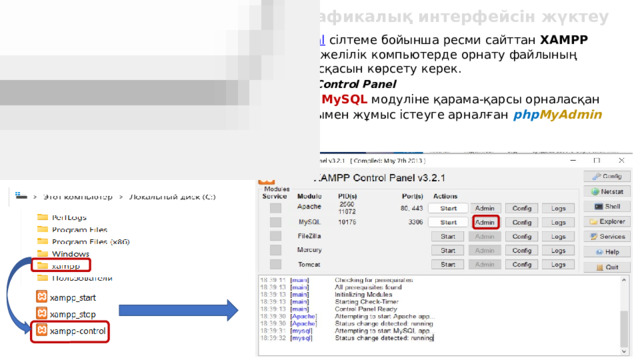
Task: Click Start for the MySQL module
Action: (x=448, y=222)
